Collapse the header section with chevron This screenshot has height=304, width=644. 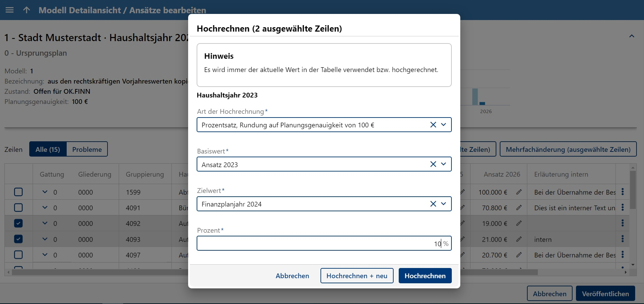tap(632, 36)
